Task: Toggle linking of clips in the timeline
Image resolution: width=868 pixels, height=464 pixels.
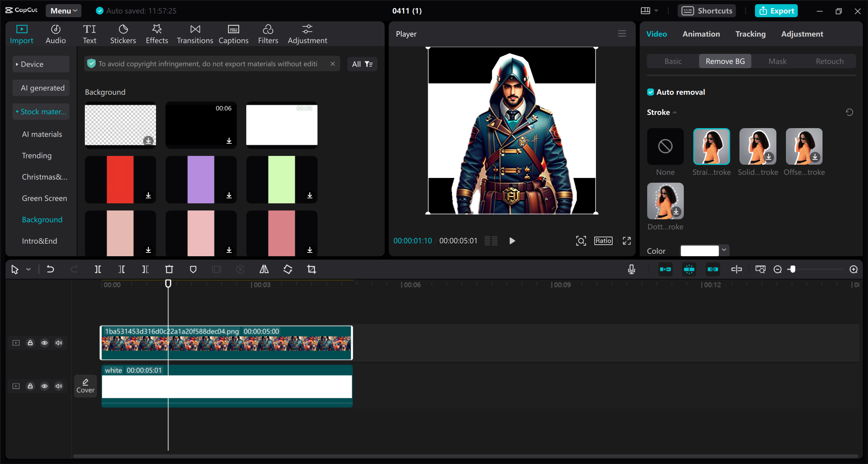Action: 713,269
